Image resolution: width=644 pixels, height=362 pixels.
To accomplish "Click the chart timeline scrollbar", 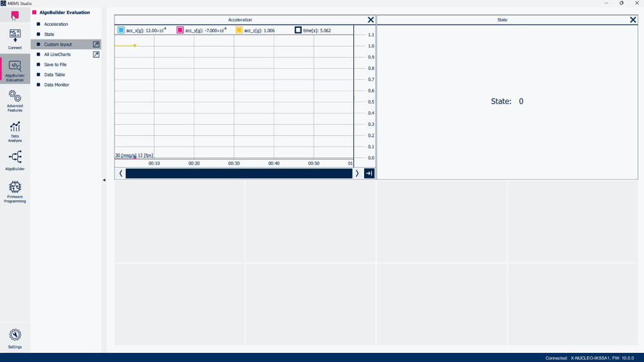I will tap(239, 174).
